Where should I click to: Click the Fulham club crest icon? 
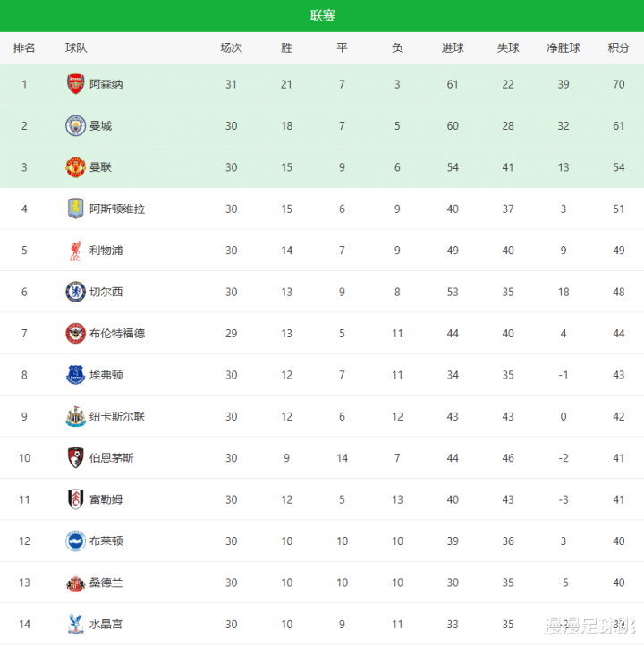75,499
